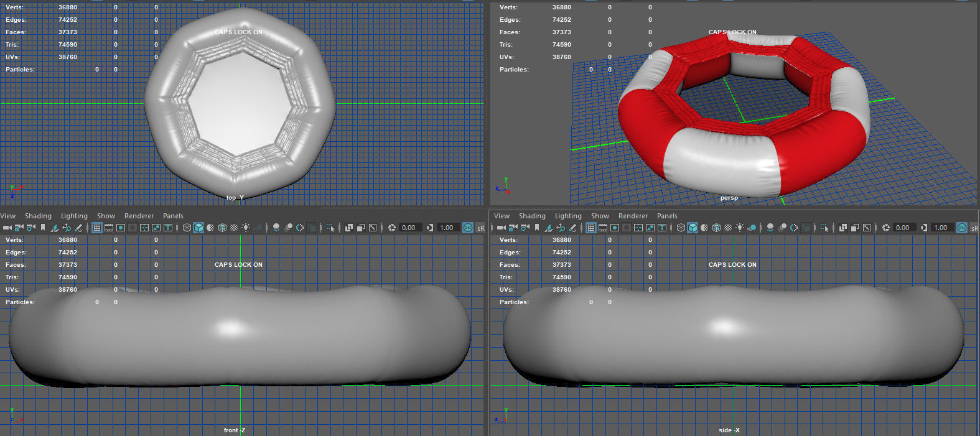
Task: Toggle Resolution Gate in side panel toolbar
Action: coord(614,228)
